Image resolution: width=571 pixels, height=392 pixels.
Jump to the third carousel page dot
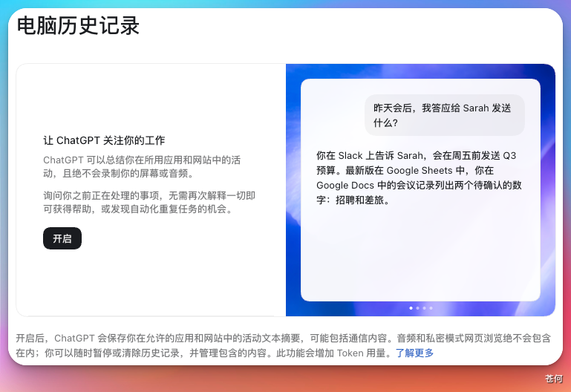(x=424, y=308)
